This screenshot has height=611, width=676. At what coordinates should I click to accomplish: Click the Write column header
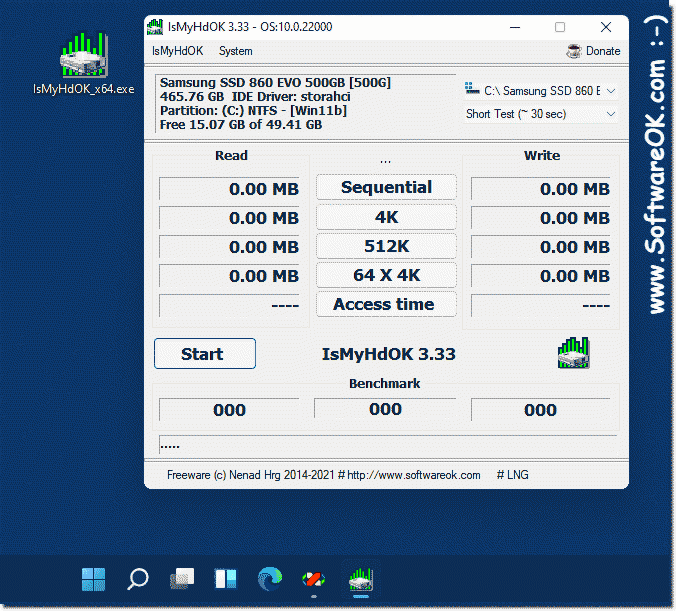(x=542, y=155)
